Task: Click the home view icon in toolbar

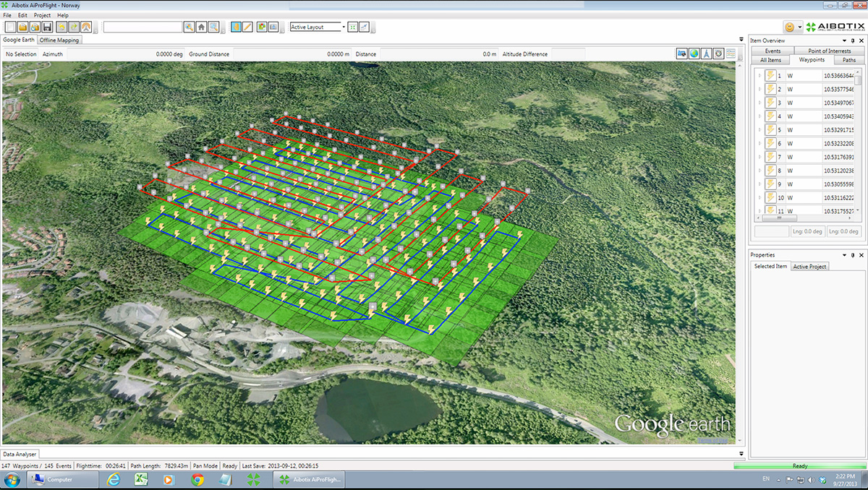Action: click(x=201, y=27)
